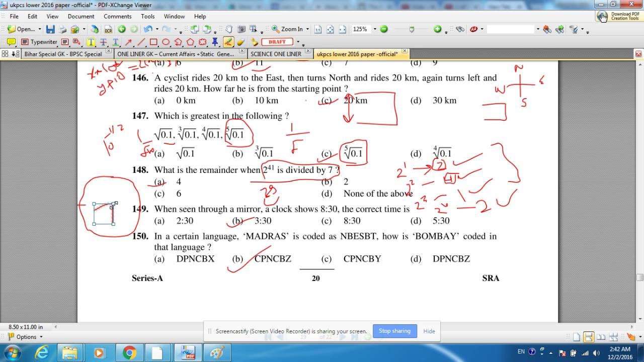Select the Text Box tool
This screenshot has height=362, width=644.
point(65,42)
